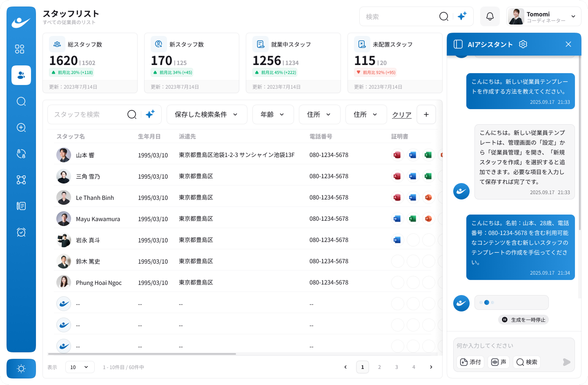588x385 pixels.
Task: Click the send arrow in chat input
Action: (566, 362)
